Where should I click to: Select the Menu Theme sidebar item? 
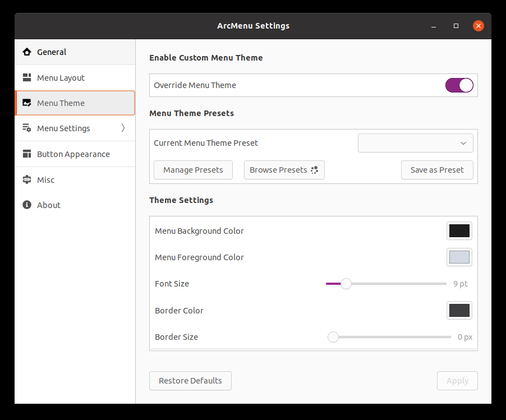pyautogui.click(x=75, y=103)
